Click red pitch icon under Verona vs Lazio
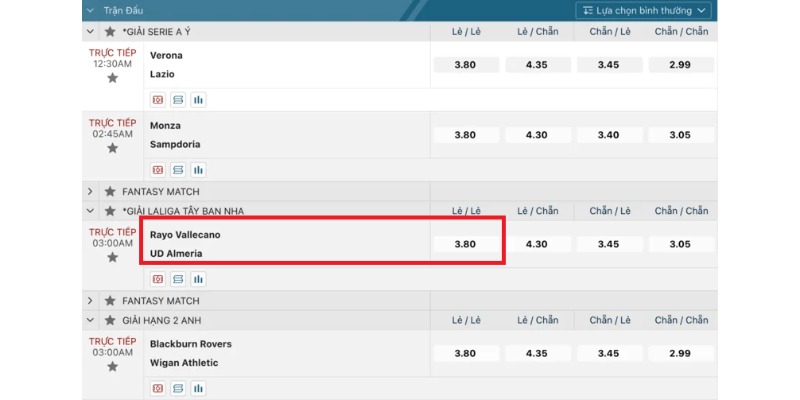Screen dimensions: 800x400 tap(157, 100)
